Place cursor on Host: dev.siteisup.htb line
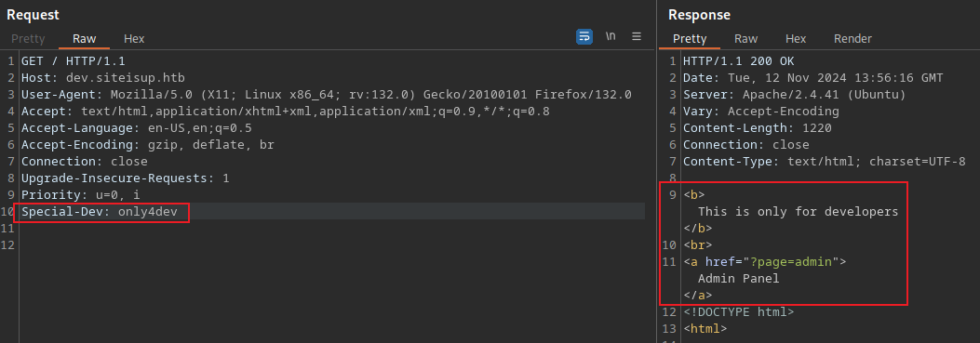 pos(103,78)
